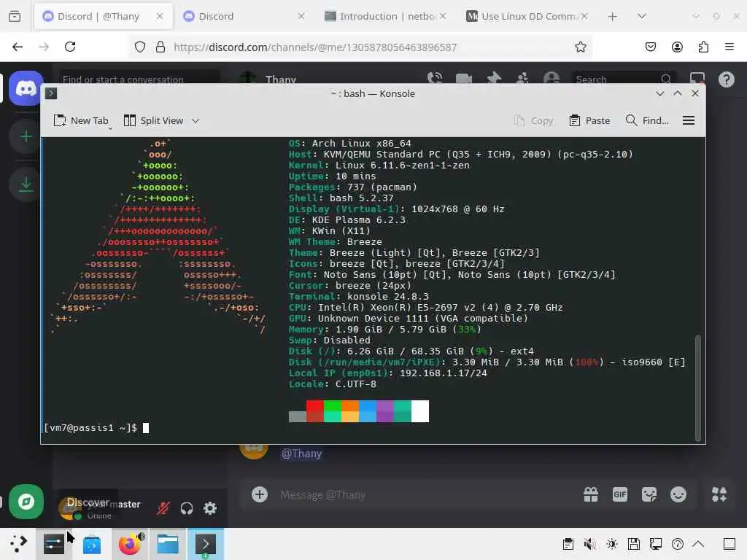This screenshot has width=747, height=560.
Task: Click the Konsole terminal icon in titlebar
Action: [x=51, y=93]
